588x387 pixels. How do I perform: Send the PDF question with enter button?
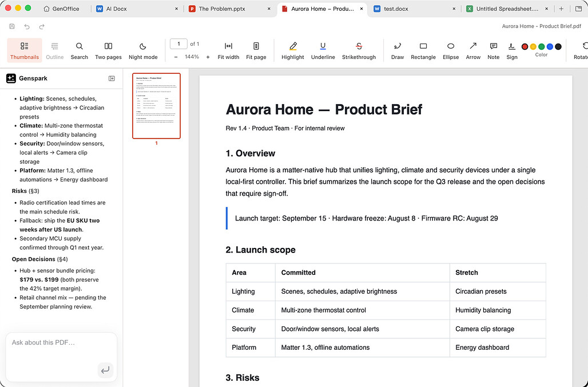[105, 370]
